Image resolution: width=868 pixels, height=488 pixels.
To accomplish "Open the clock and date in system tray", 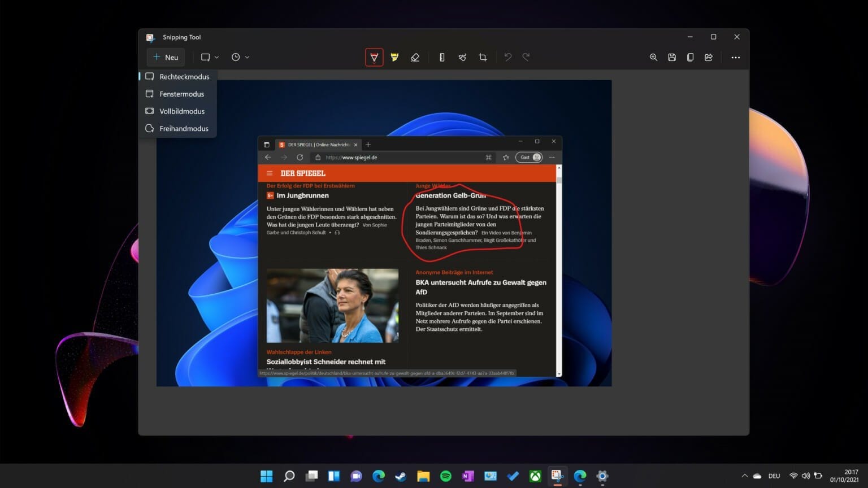I will point(845,476).
